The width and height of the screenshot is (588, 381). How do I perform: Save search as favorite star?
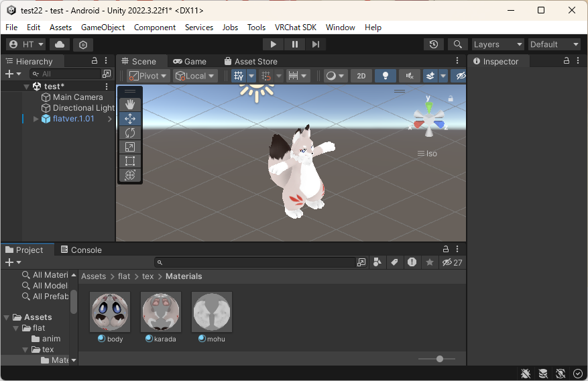click(x=429, y=262)
